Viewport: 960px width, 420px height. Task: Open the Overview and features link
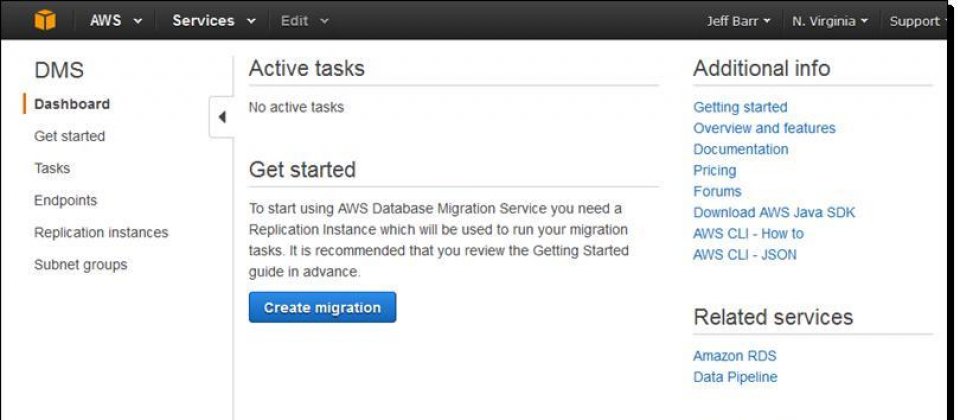(x=764, y=128)
